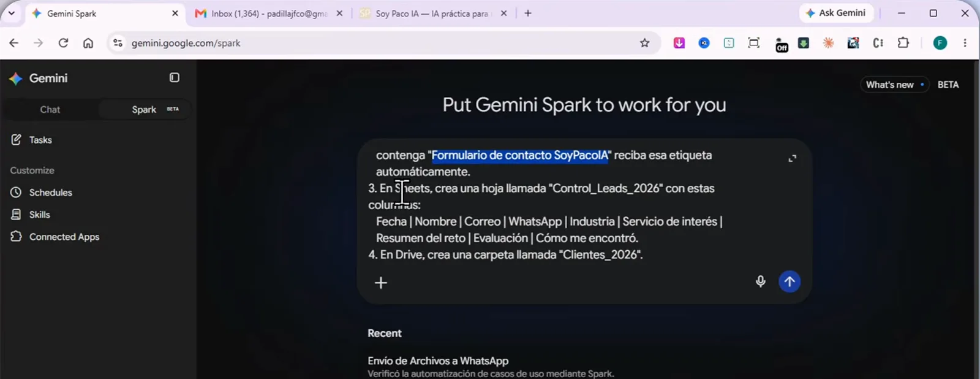Image resolution: width=980 pixels, height=379 pixels.
Task: Click the BETA label at top right
Action: 948,85
